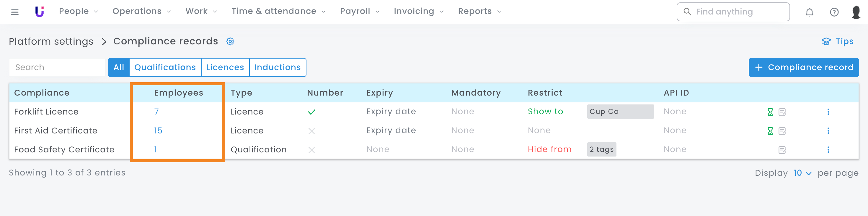Screen dimensions: 868x216
Task: Click the hourglass icon for Forklift Licence
Action: [x=770, y=112]
